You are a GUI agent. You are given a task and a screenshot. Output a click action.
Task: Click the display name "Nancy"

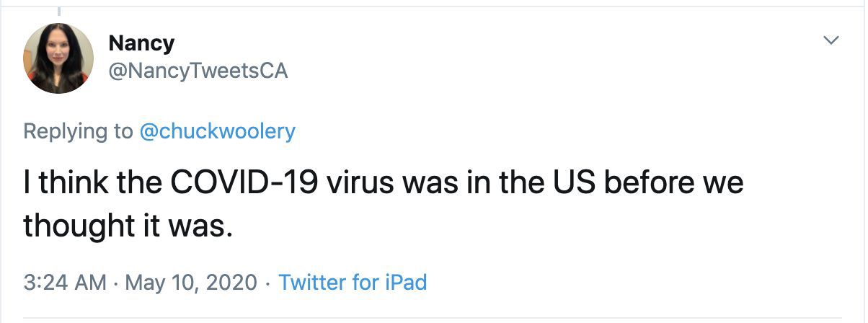pyautogui.click(x=141, y=43)
